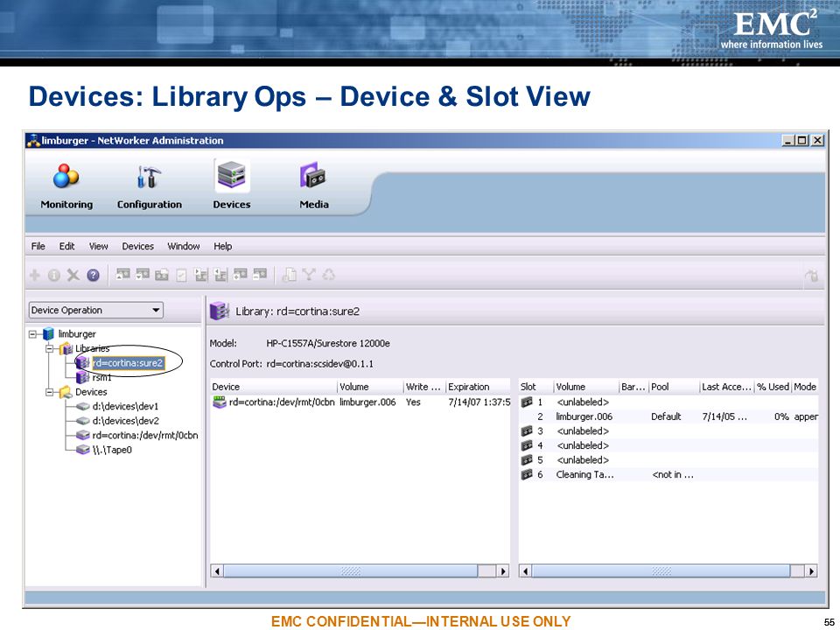Viewport: 840px width, 630px height.
Task: Collapse the Devices tree node
Action: point(50,392)
